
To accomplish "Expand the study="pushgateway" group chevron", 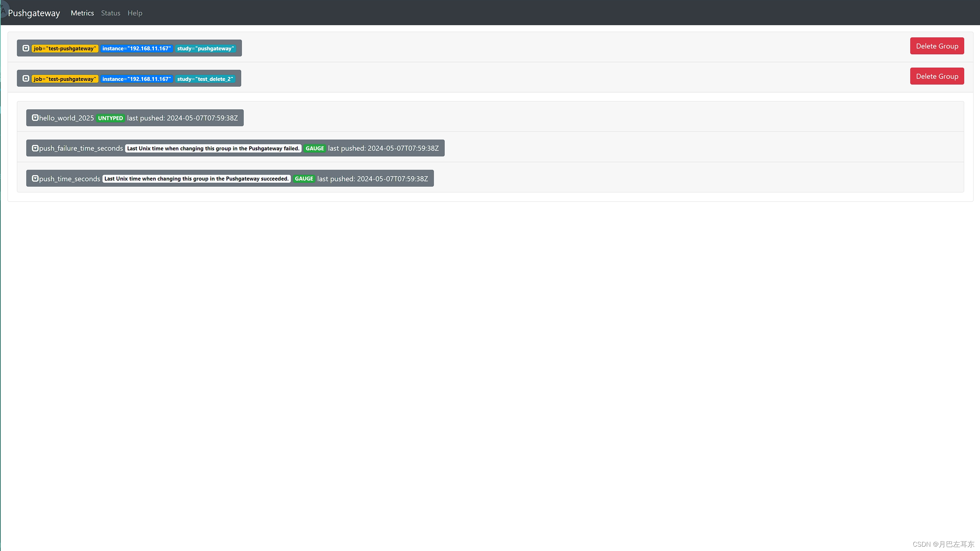I will coord(26,48).
